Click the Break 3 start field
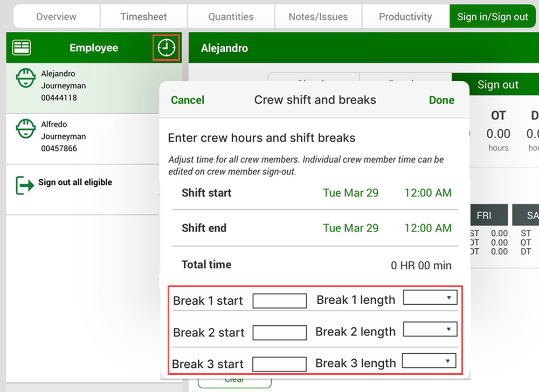Image resolution: width=539 pixels, height=392 pixels. tap(279, 364)
